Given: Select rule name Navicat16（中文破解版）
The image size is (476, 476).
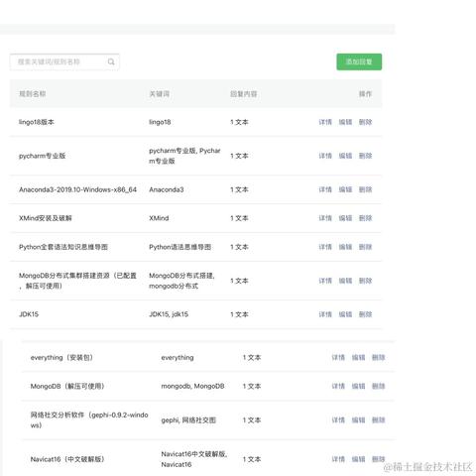Looking at the screenshot, I should pos(67,459).
